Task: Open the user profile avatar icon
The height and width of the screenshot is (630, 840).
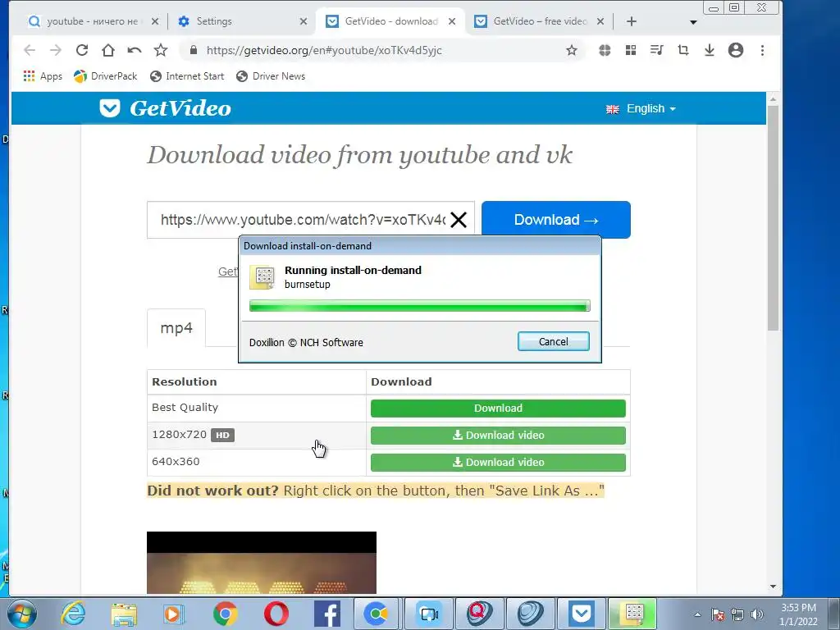Action: 736,50
